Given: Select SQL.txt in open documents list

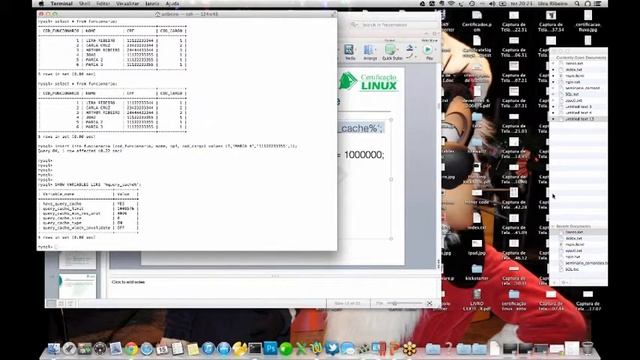Looking at the screenshot, I should click(x=578, y=94).
